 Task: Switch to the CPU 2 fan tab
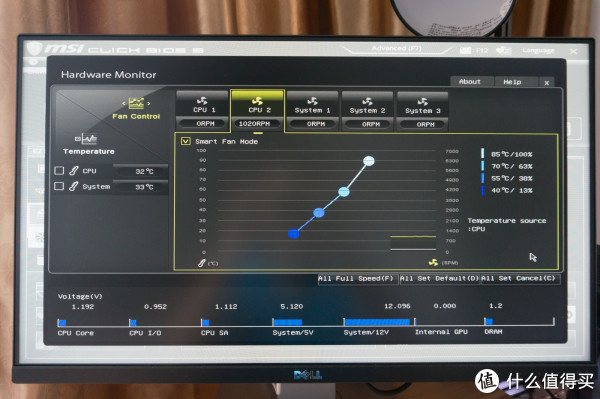[x=258, y=110]
